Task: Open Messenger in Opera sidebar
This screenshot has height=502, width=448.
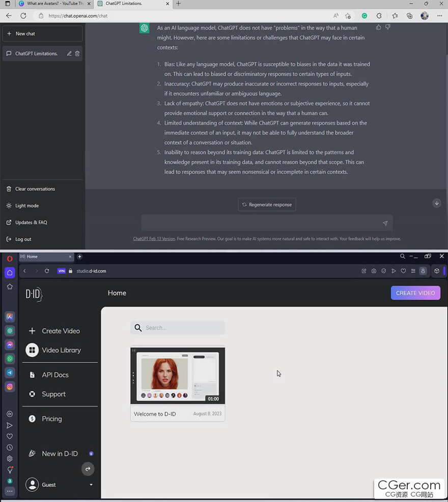Action: [x=10, y=345]
